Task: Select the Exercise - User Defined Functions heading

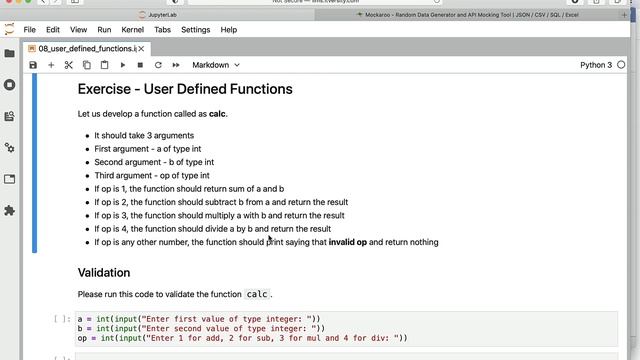Action: click(185, 89)
